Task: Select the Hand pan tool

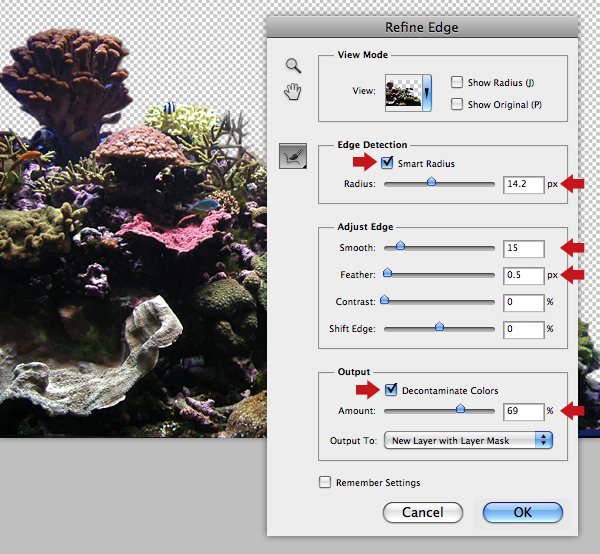Action: pyautogui.click(x=293, y=92)
